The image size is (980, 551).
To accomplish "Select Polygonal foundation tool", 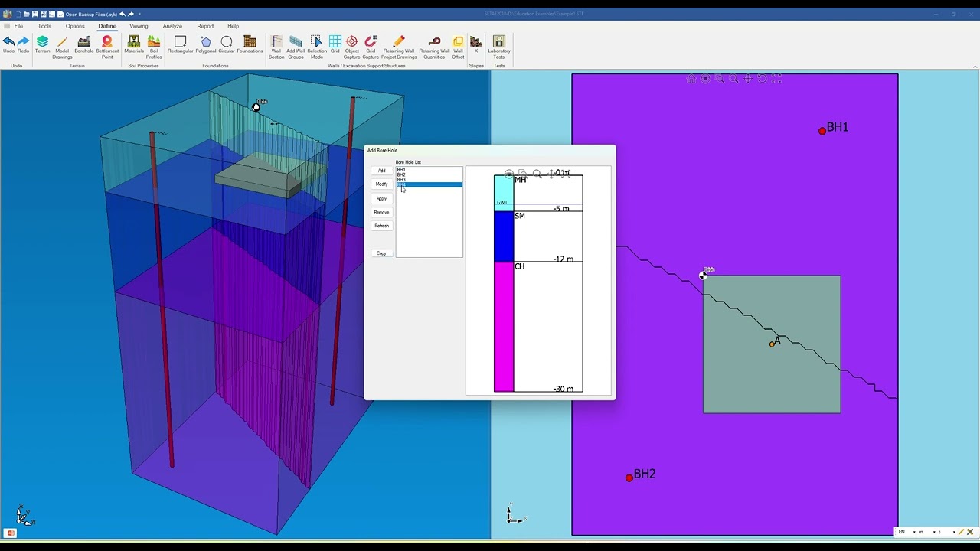I will [206, 45].
